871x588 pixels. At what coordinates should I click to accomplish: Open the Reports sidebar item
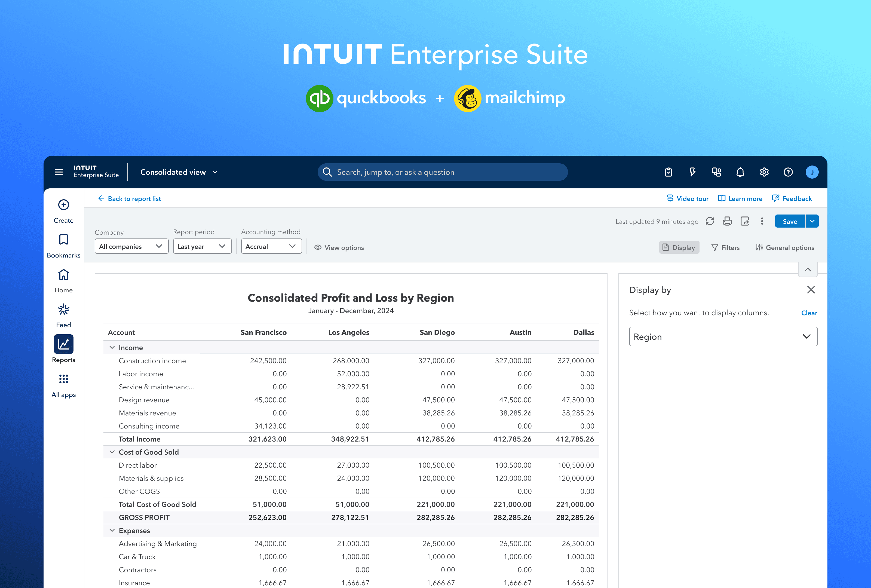(63, 349)
